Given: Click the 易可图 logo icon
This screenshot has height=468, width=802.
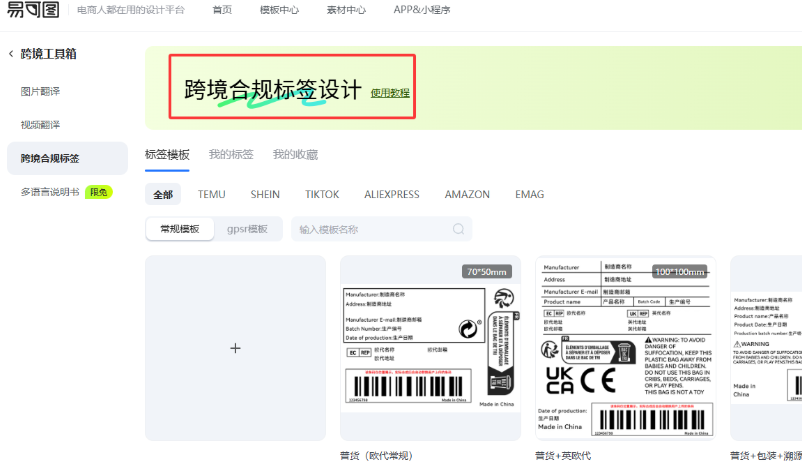Looking at the screenshot, I should point(32,11).
